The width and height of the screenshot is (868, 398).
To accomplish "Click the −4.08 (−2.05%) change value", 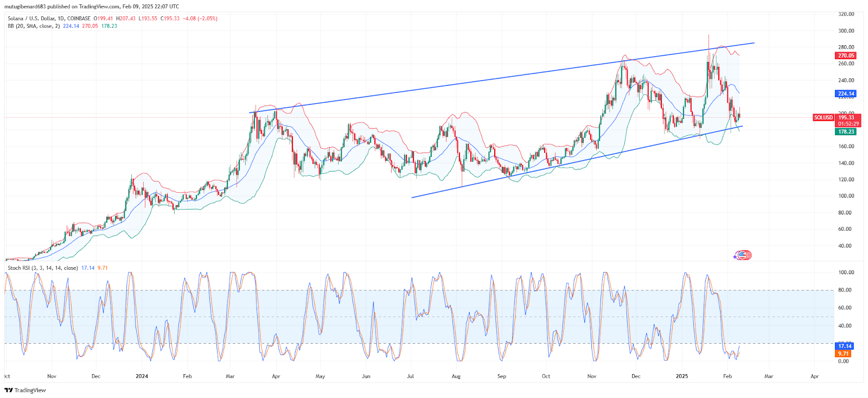I will [x=200, y=18].
